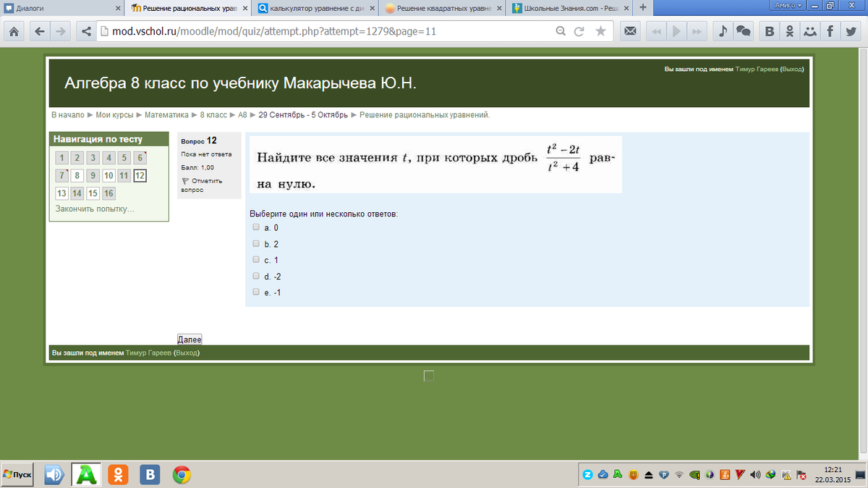
Task: Check answer option a. 0
Action: coord(256,227)
